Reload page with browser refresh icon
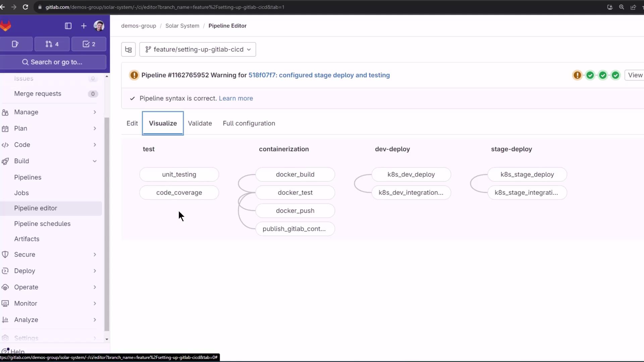 [25, 7]
